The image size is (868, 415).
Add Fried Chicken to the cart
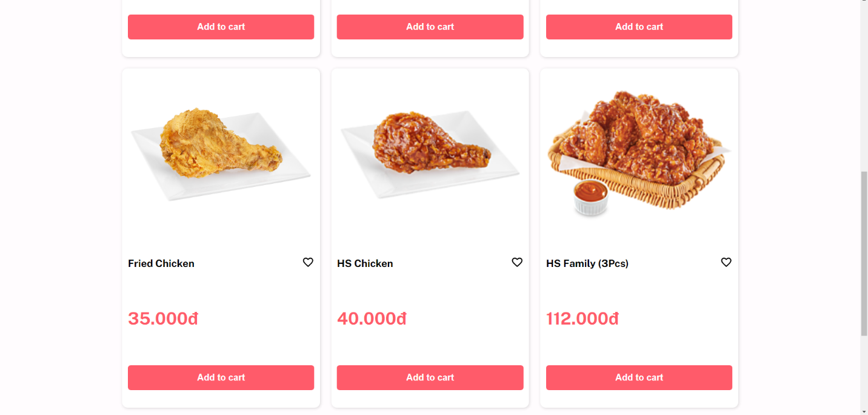(221, 377)
